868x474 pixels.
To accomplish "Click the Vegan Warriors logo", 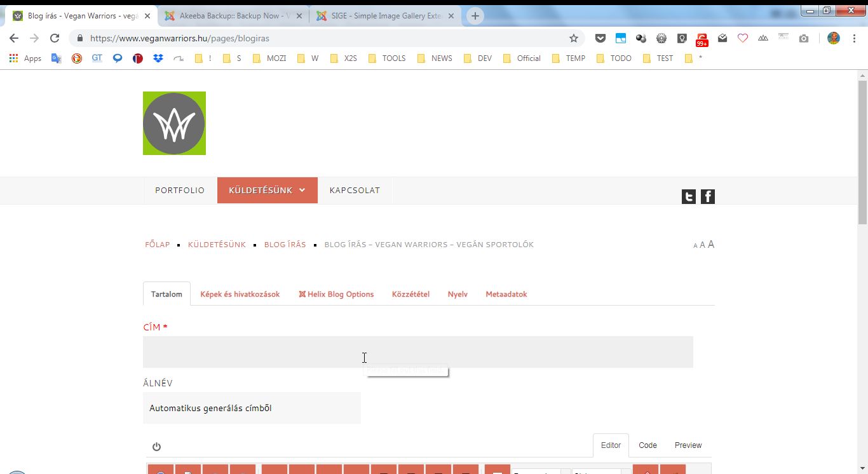I will coord(174,123).
